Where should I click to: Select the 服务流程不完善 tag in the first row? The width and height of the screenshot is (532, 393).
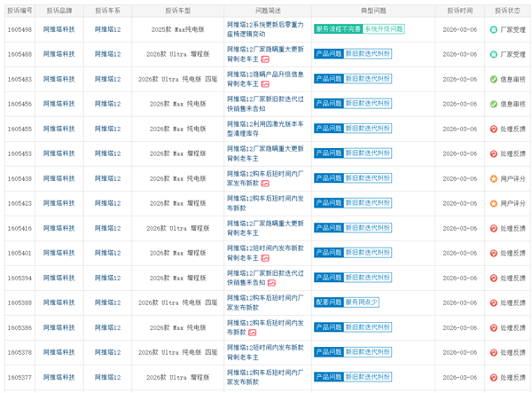pyautogui.click(x=337, y=29)
